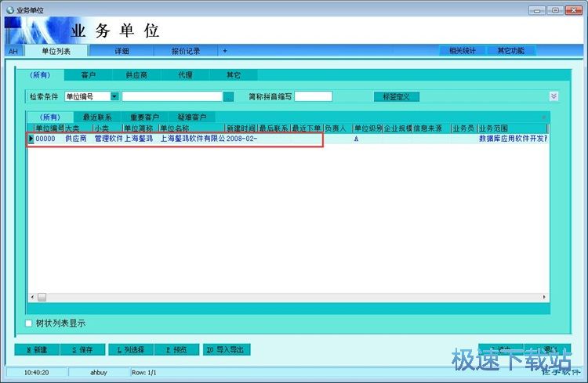Click the ahbuy status bar entry
The height and width of the screenshot is (383, 588).
(x=99, y=373)
